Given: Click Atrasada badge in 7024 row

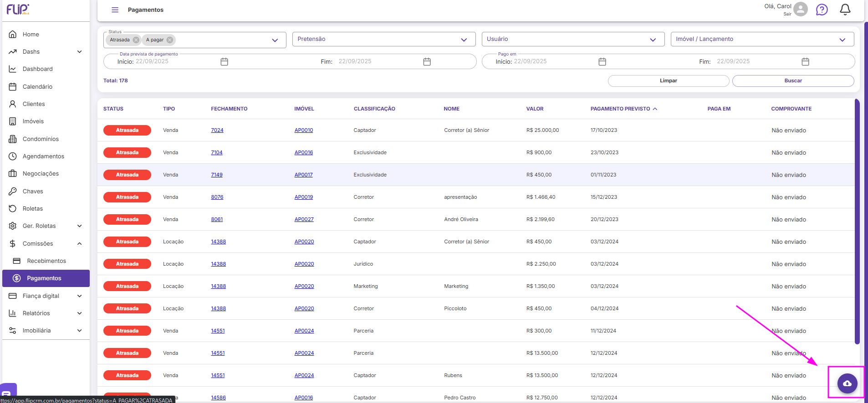Looking at the screenshot, I should coord(127,131).
